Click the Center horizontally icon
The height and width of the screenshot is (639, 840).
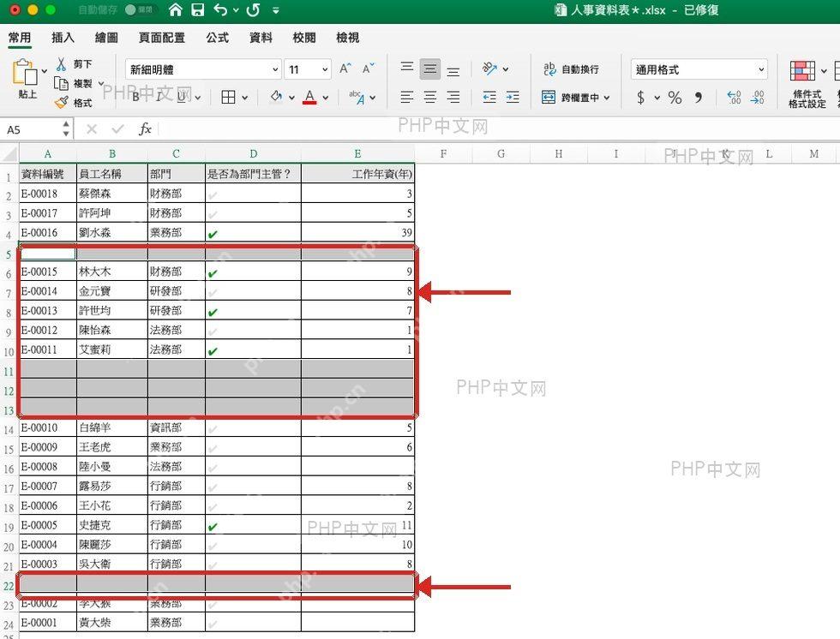430,97
